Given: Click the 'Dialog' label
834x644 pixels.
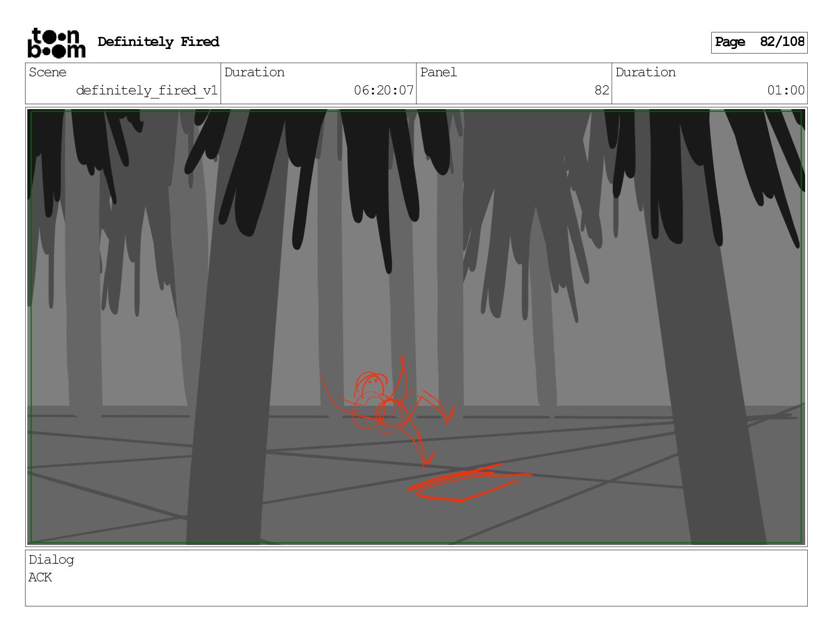Looking at the screenshot, I should coord(51,560).
